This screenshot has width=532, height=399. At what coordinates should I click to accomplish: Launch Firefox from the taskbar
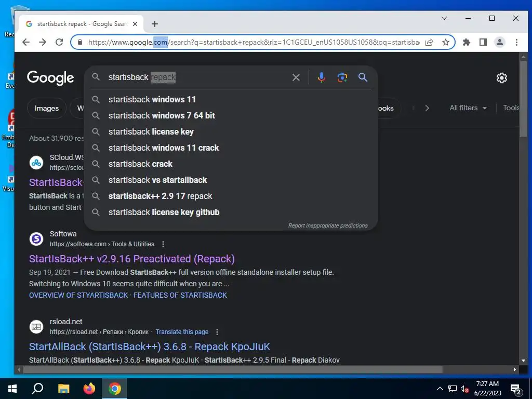coord(89,389)
